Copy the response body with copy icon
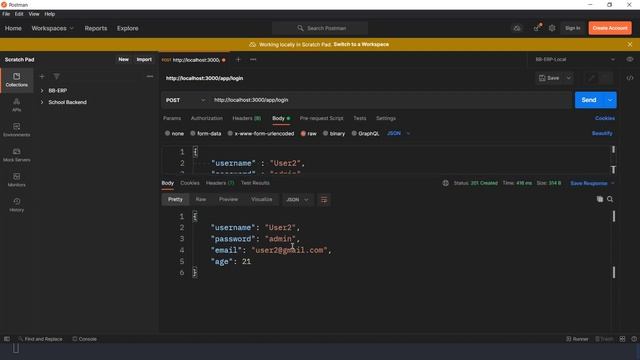Image resolution: width=640 pixels, height=360 pixels. [x=600, y=199]
